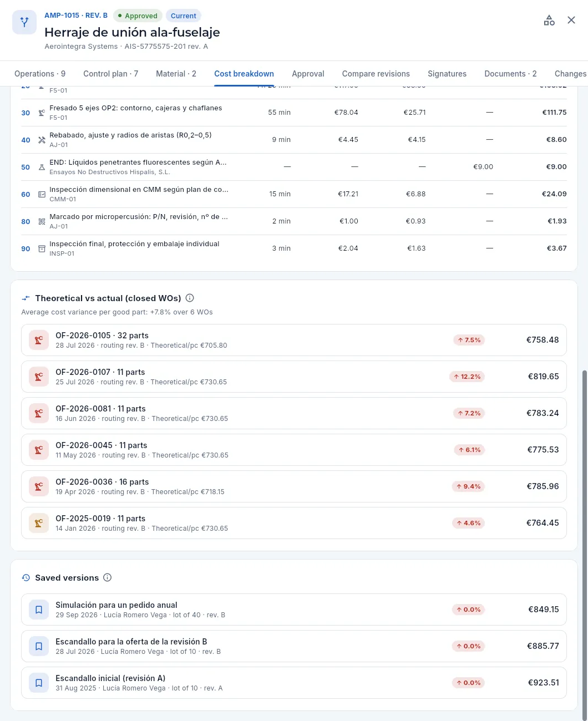This screenshot has height=721, width=588.
Task: Click the robot icon of OF-2026-0105
Action: 39,340
